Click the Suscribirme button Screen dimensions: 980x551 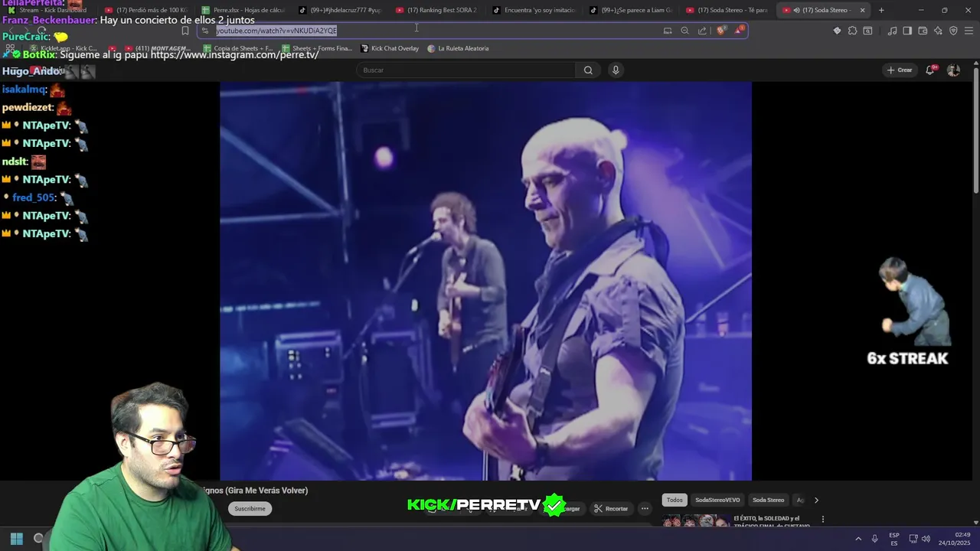pos(250,508)
